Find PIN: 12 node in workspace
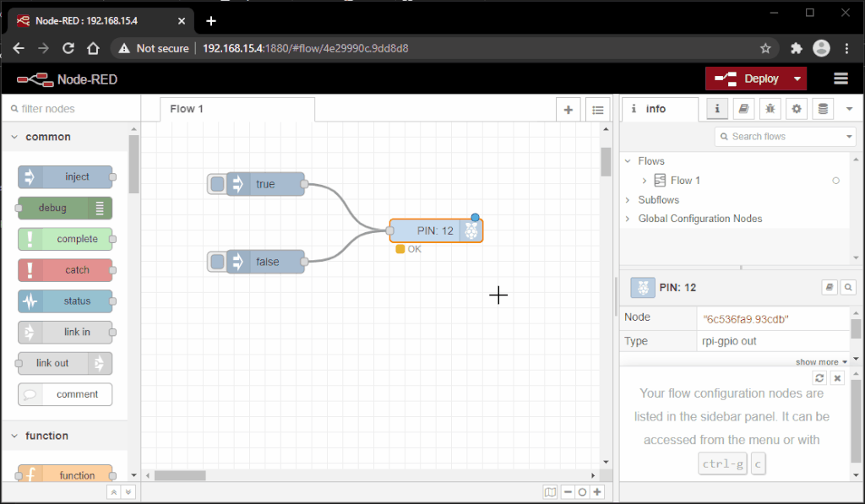 point(848,287)
